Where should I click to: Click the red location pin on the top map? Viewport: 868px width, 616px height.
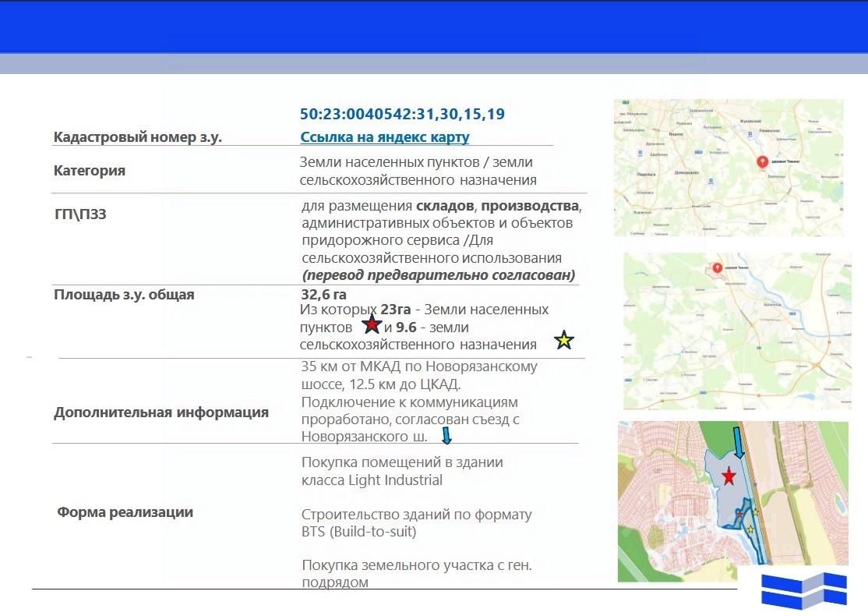762,161
